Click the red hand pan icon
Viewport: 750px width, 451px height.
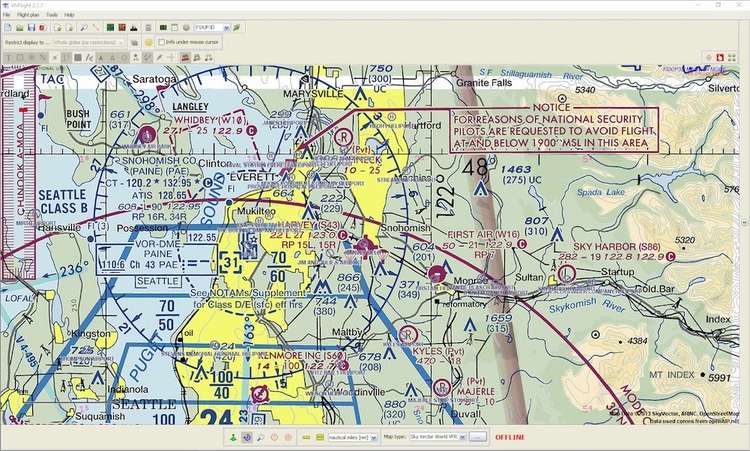[720, 57]
